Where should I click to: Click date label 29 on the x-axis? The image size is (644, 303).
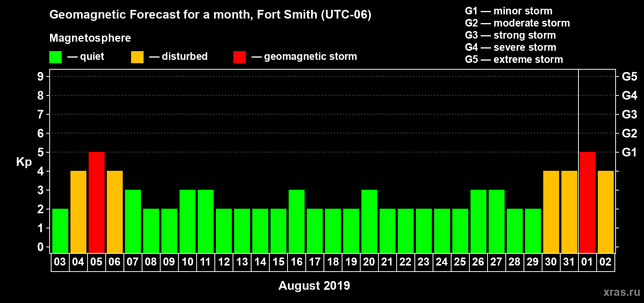(533, 262)
